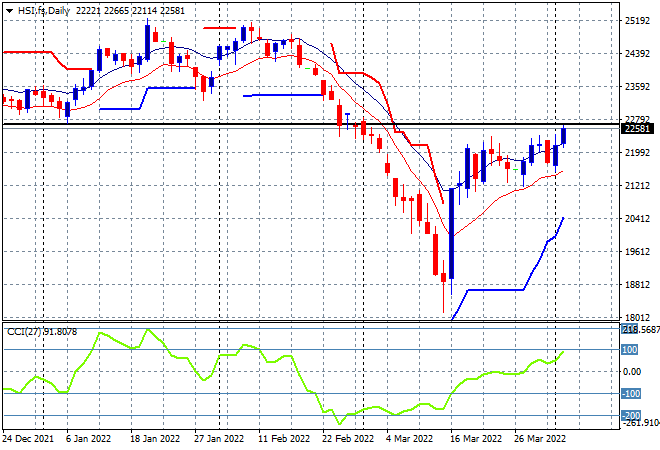Click the 11 Feb 2022 date label
The height and width of the screenshot is (450, 660).
point(284,439)
